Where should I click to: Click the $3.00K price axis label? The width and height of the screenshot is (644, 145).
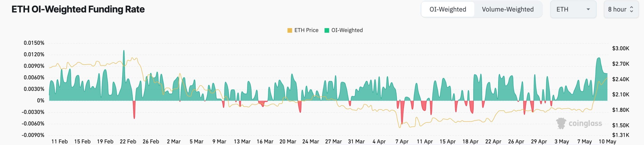[621, 48]
